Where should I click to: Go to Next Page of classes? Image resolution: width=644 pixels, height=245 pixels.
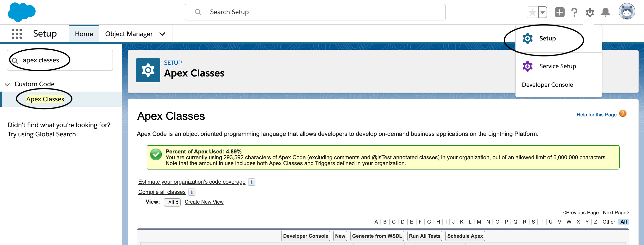click(x=616, y=213)
